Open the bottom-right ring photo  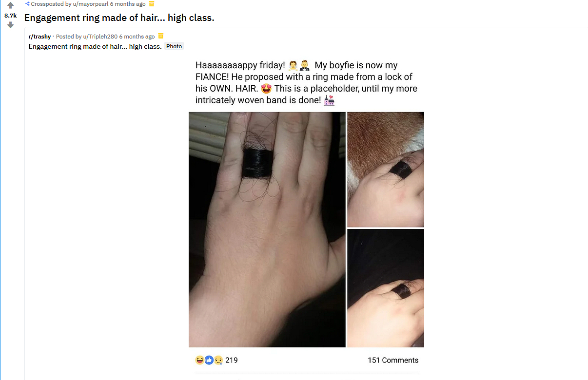point(386,288)
